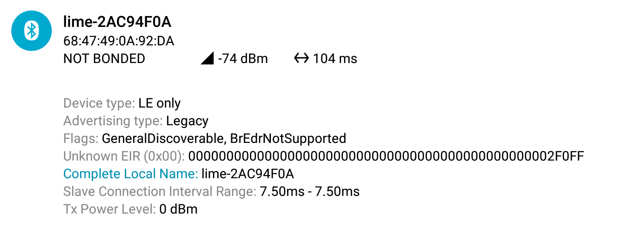Click the Unknown EIR (0x00) label

124,156
